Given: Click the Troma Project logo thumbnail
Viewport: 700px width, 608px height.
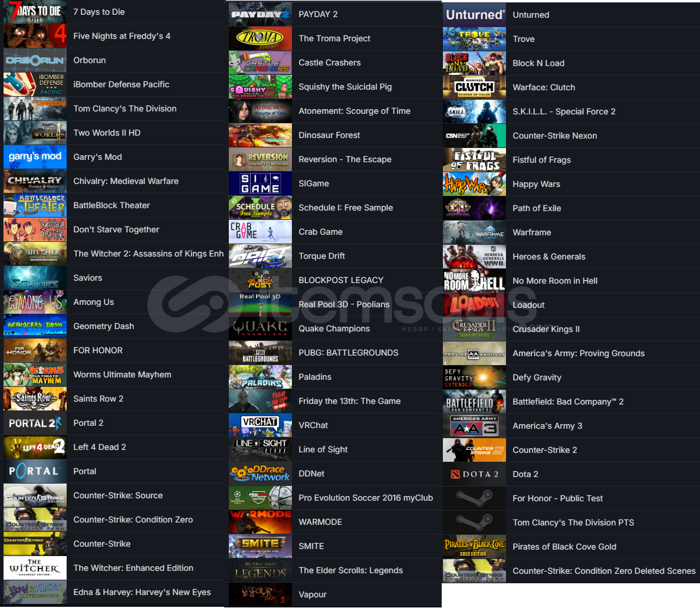Looking at the screenshot, I should (260, 38).
